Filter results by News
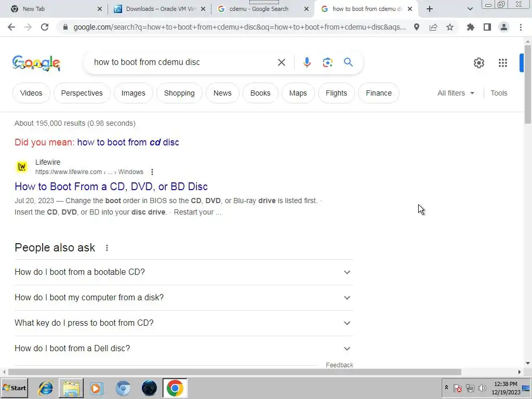This screenshot has height=399, width=532. tap(222, 93)
